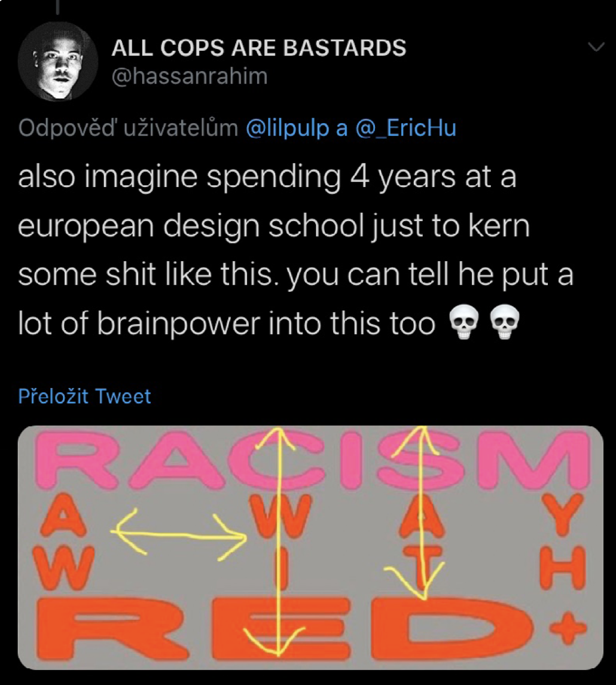Click the Odpověď uživatelům reply label
Image resolution: width=616 pixels, height=685 pixels.
(x=128, y=127)
